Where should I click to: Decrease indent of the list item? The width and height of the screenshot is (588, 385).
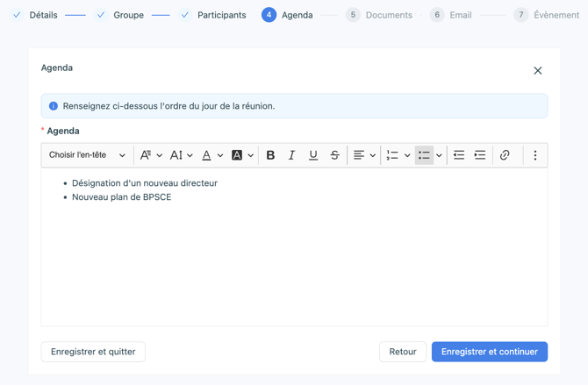point(458,155)
